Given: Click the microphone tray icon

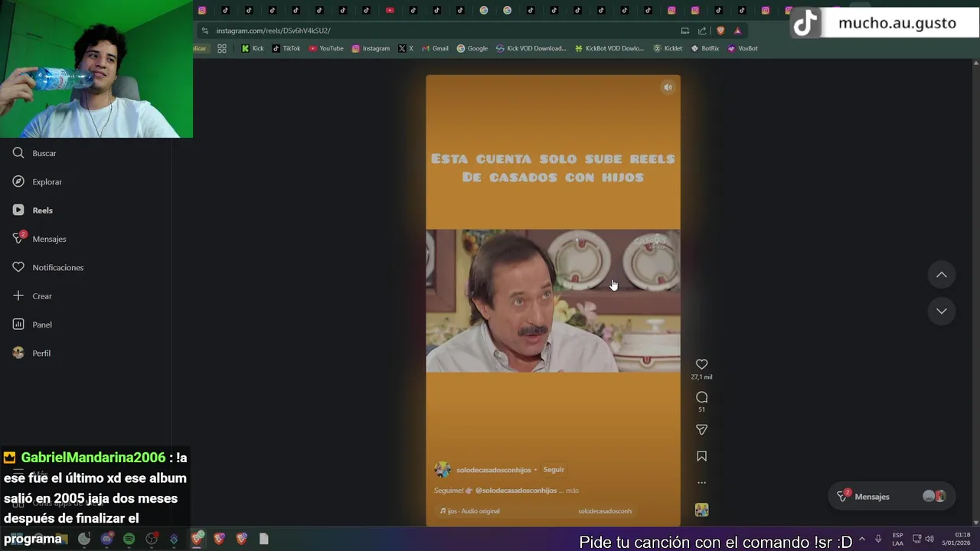Looking at the screenshot, I should (x=878, y=539).
